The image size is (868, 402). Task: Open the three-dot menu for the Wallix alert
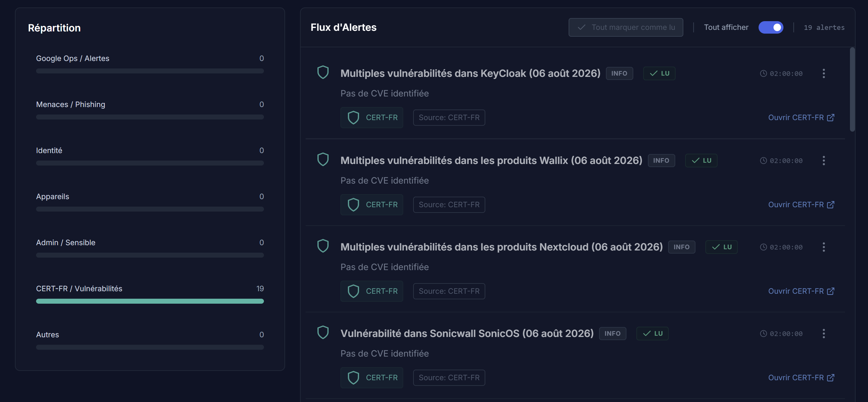(x=824, y=161)
